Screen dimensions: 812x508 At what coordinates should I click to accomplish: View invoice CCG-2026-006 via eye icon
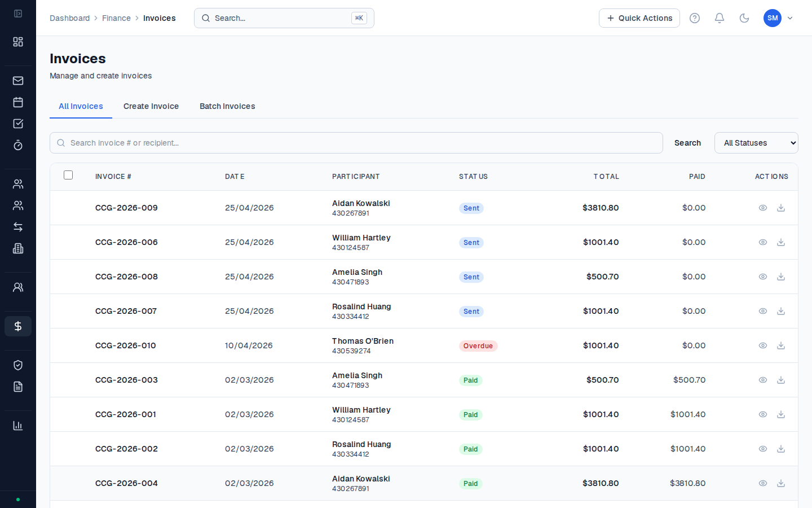pos(763,242)
